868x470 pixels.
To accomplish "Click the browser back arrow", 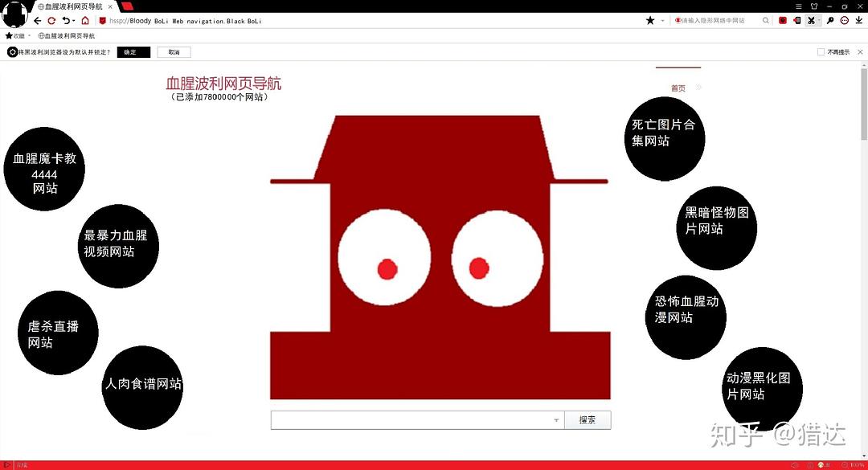I will tap(37, 21).
